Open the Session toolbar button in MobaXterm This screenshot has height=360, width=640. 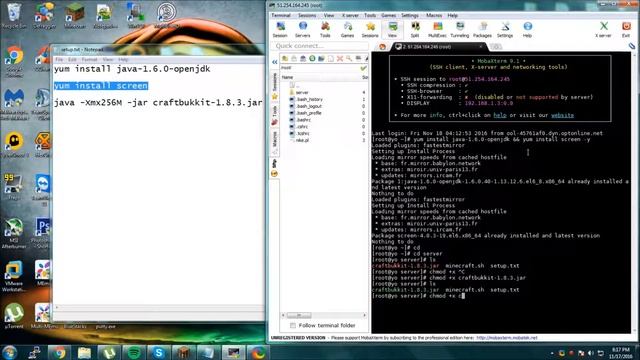[x=280, y=29]
